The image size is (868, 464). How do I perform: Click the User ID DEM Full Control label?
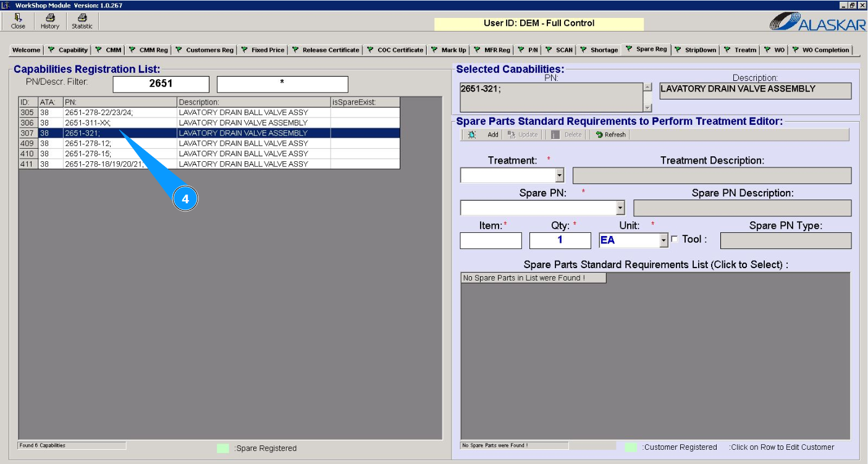[x=539, y=23]
